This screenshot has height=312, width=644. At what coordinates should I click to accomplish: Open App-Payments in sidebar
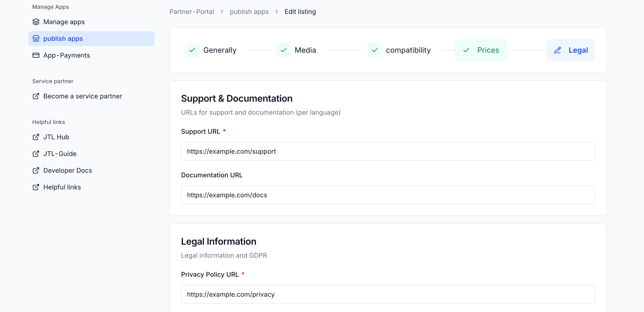(92, 55)
